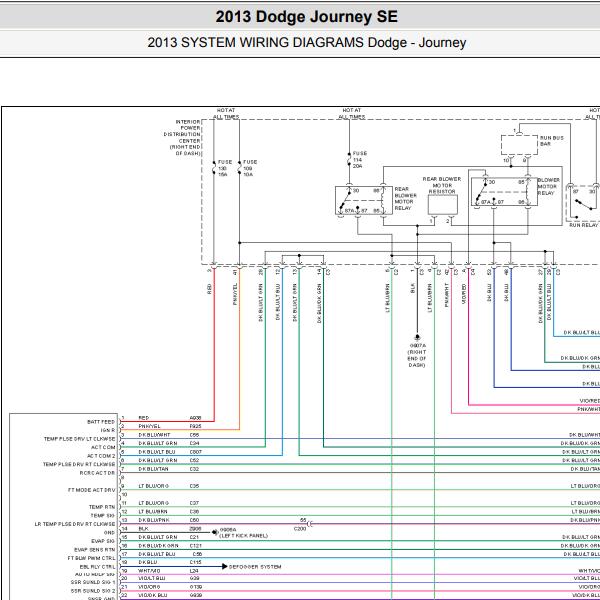Screen dimensions: 600x600
Task: Click pin 3 DK BLU/WHT wire label
Action: pos(154,435)
